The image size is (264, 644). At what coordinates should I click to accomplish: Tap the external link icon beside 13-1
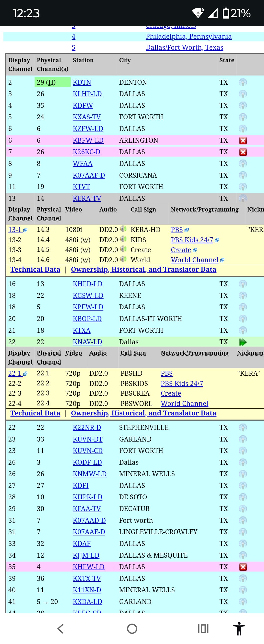25,230
